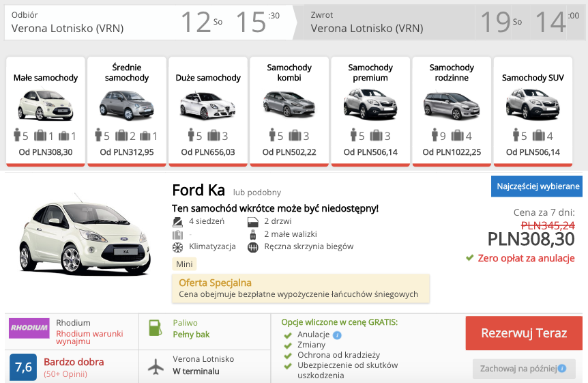The width and height of the screenshot is (588, 383).
Task: Click the passenger icon in Małe samochody card
Action: pos(17,134)
